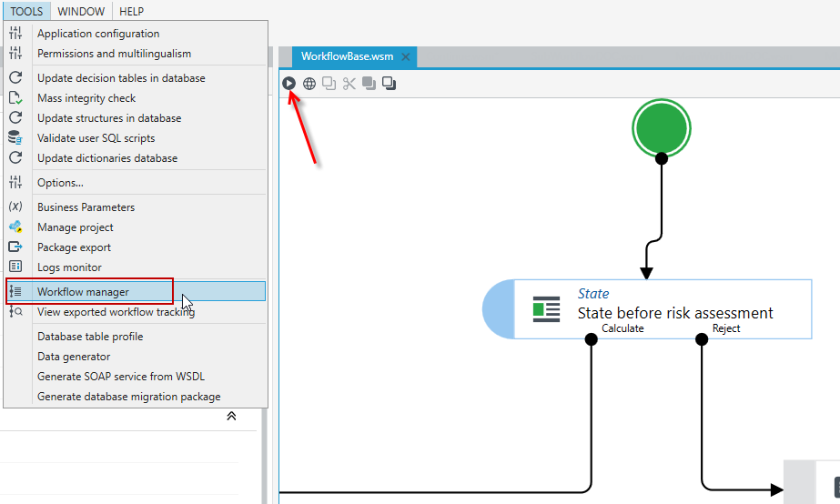Click document-check icon beside Mass integrity check
This screenshot has width=840, height=504.
click(15, 98)
